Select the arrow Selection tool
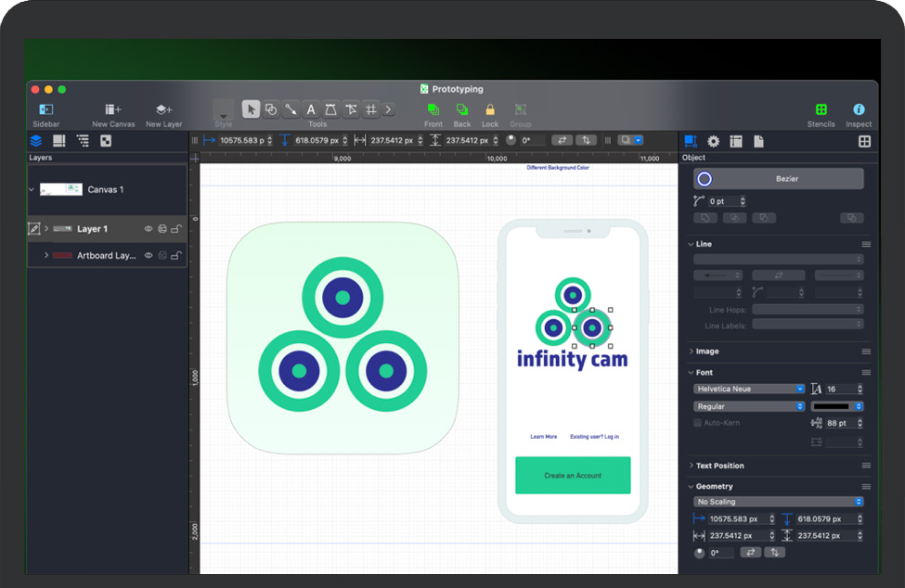 (251, 109)
